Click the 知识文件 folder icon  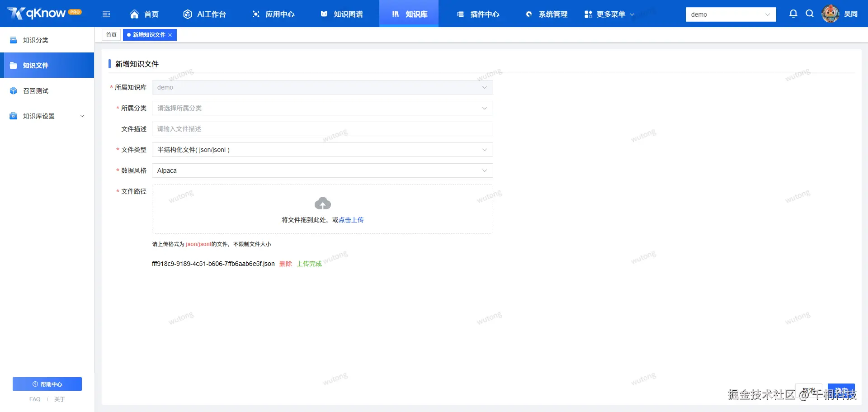pos(14,65)
